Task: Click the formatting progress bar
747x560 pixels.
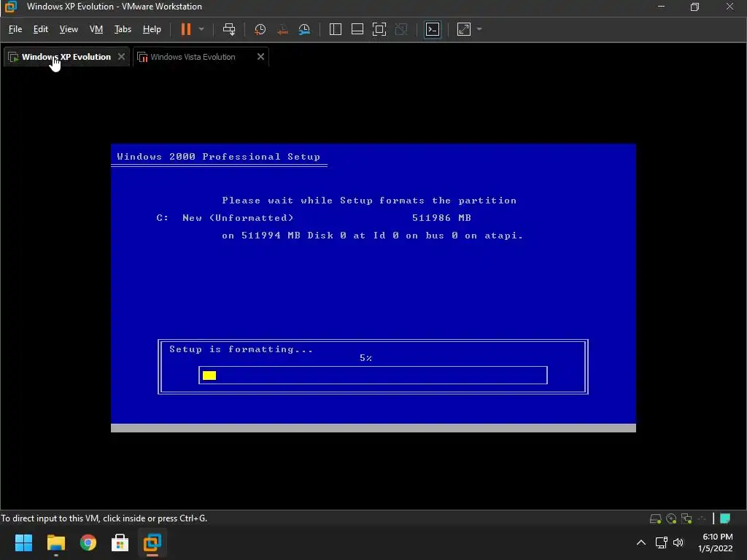Action: pyautogui.click(x=373, y=376)
